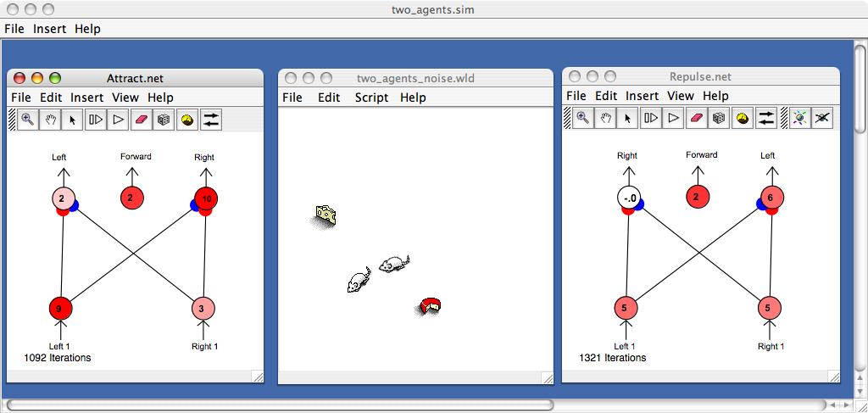
Task: Click the pink eraser icon in Repulse.net
Action: (x=697, y=118)
